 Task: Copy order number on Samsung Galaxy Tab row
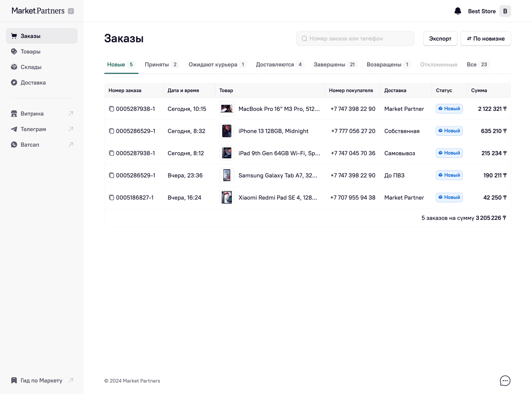pyautogui.click(x=111, y=175)
